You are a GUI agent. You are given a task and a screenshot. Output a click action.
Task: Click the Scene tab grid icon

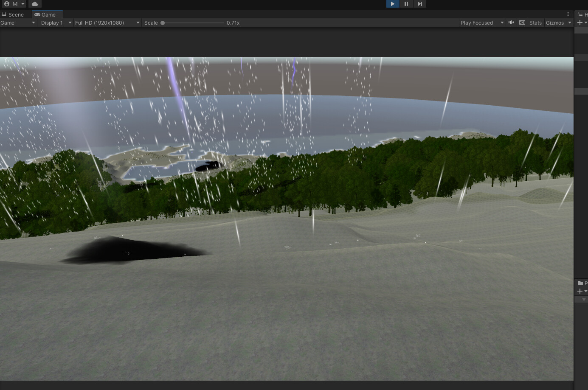(x=3, y=14)
